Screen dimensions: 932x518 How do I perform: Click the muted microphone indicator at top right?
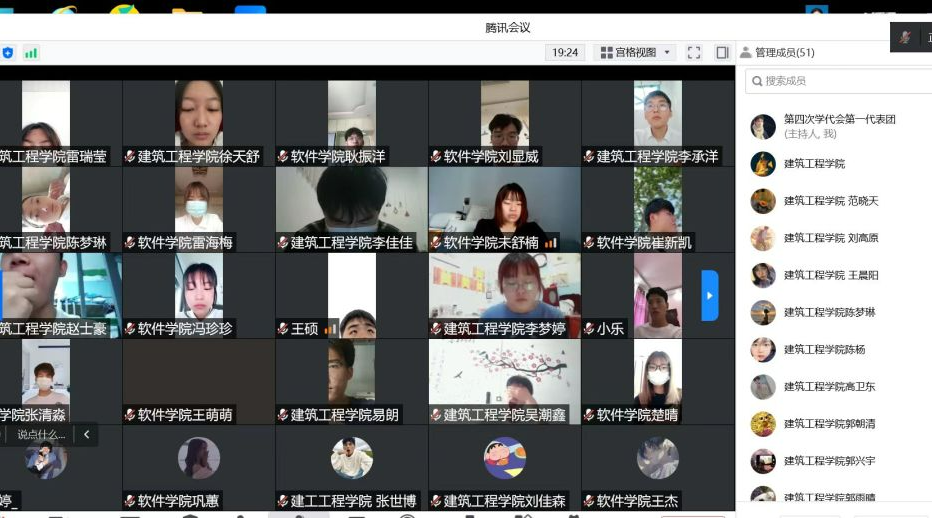pyautogui.click(x=905, y=37)
